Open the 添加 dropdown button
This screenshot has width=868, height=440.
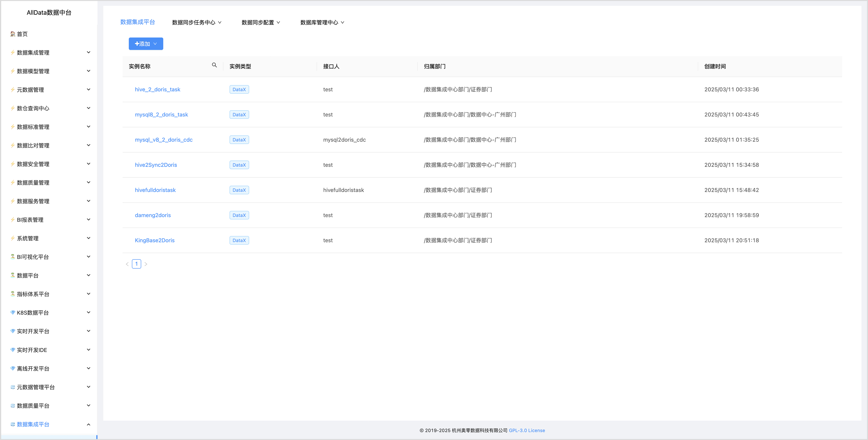click(x=146, y=44)
